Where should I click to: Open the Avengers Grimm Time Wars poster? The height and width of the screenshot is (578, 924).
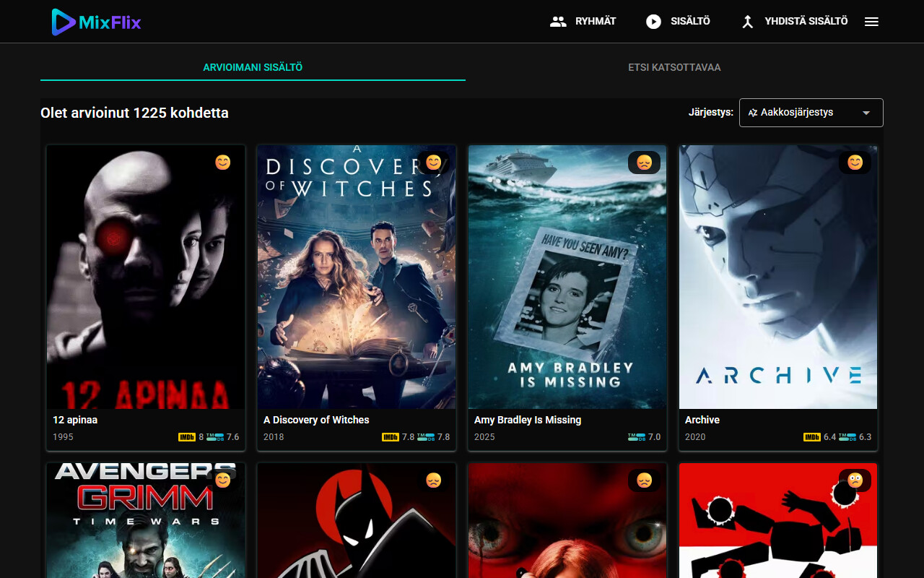click(x=146, y=521)
